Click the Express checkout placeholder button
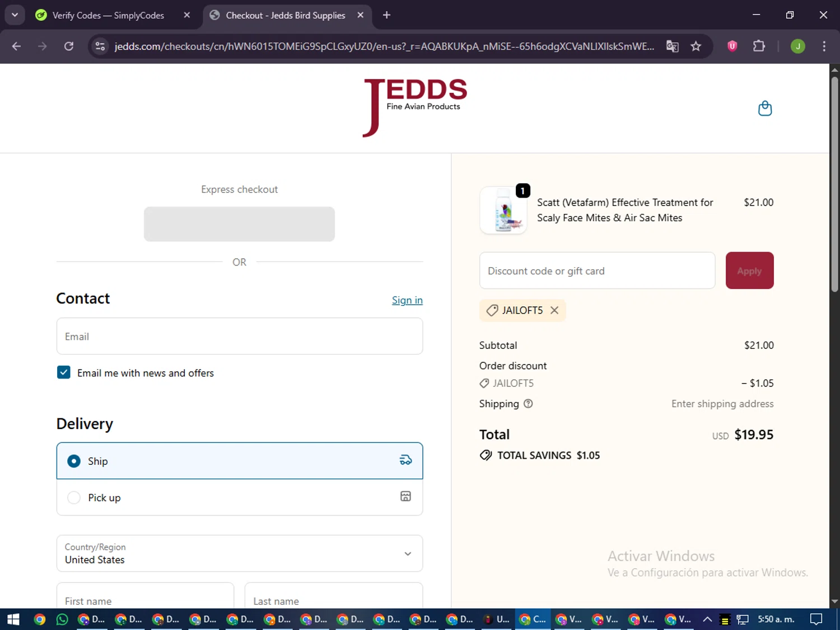 239,224
